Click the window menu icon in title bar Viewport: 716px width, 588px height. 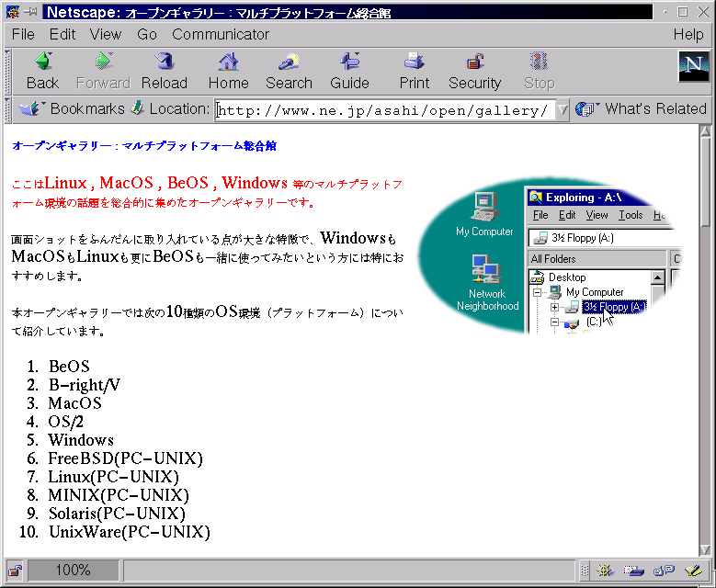click(12, 12)
